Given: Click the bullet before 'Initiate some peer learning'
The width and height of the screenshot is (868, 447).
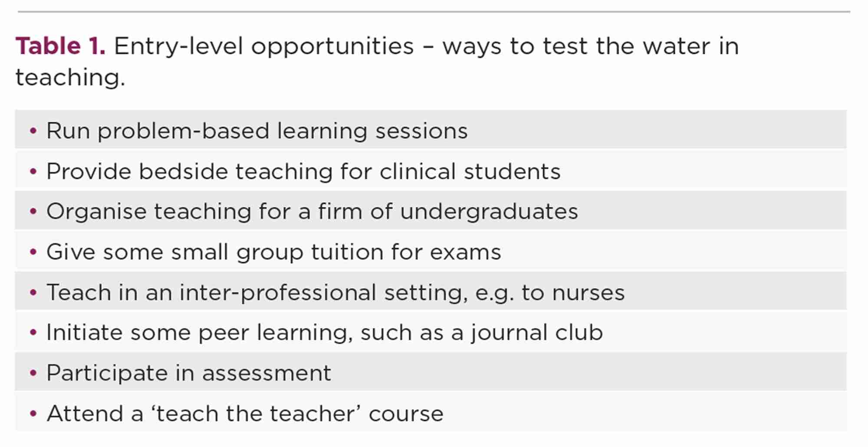Looking at the screenshot, I should [33, 333].
